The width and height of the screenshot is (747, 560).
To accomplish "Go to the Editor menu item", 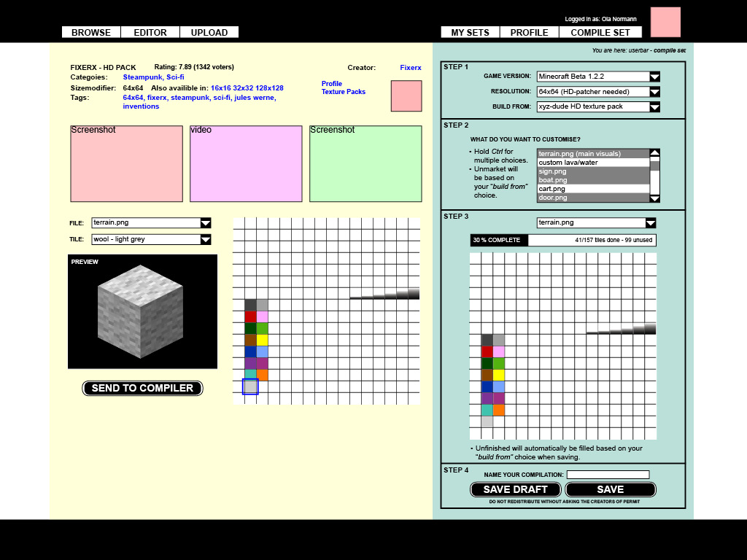I will pos(150,32).
